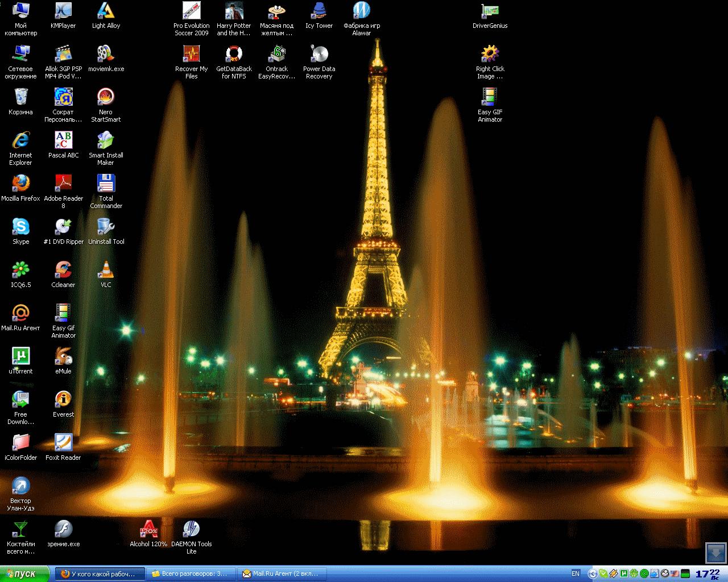This screenshot has height=582, width=728.
Task: Open the DAEMON Tools Lite icon
Action: tap(191, 530)
